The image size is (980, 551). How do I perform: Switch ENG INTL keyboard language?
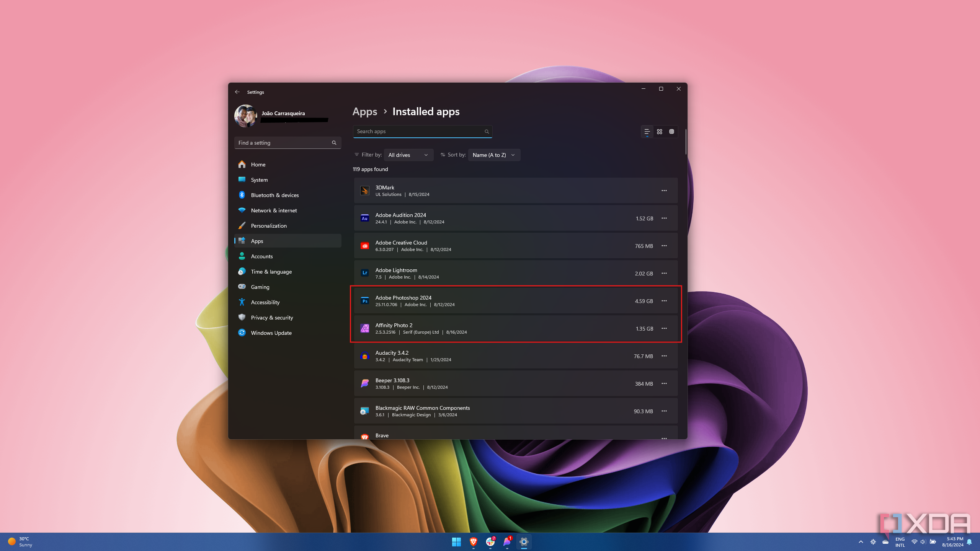coord(900,541)
